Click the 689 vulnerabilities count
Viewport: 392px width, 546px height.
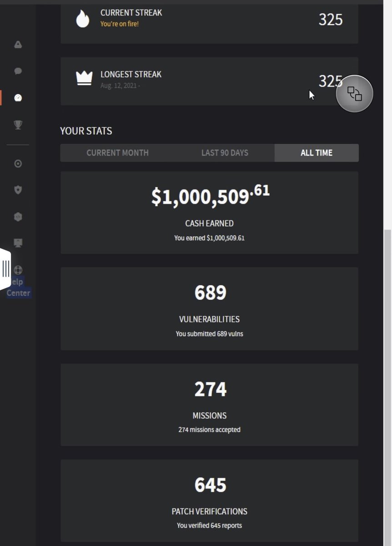click(x=210, y=293)
